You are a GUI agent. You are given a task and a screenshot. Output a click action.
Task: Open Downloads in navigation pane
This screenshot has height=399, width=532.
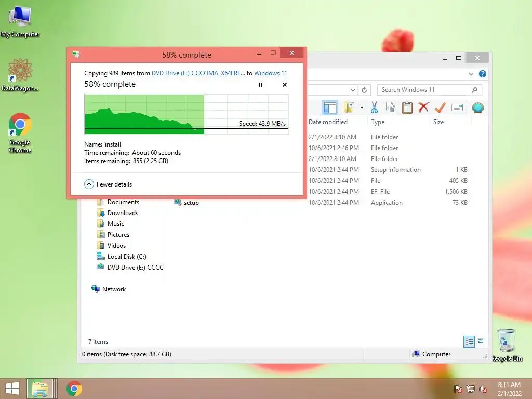117,212
